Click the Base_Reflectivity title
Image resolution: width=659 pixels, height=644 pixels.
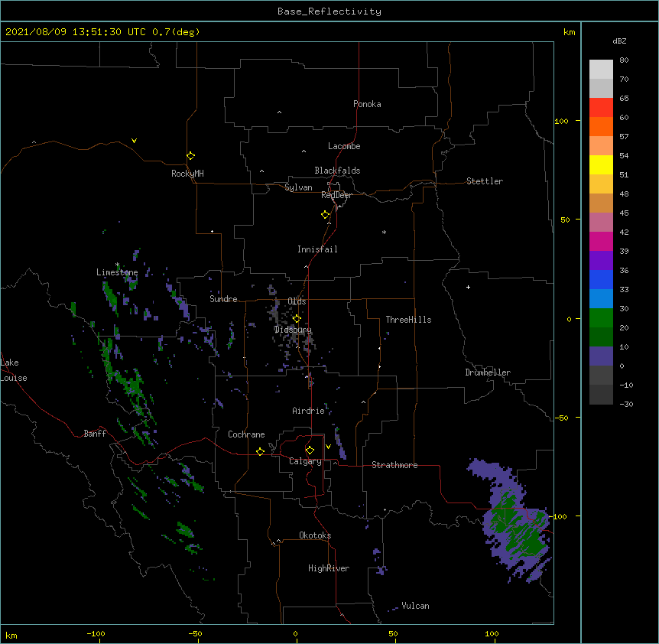[x=329, y=11]
